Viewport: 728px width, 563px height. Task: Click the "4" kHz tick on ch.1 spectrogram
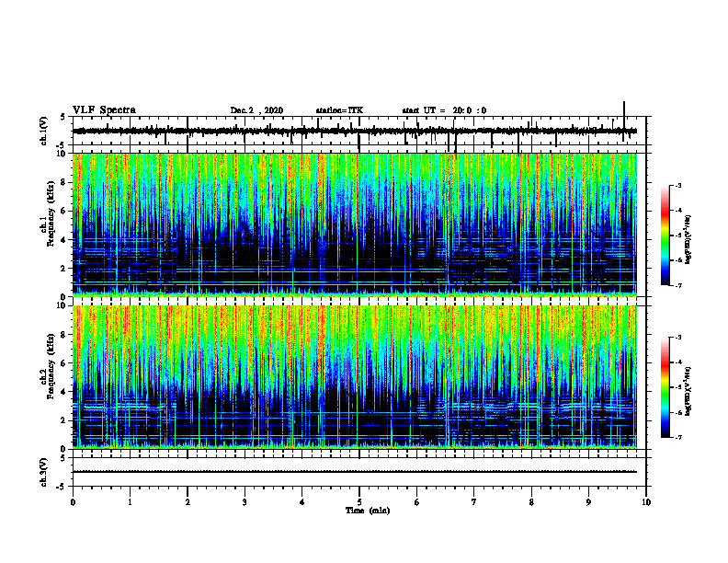click(x=63, y=240)
